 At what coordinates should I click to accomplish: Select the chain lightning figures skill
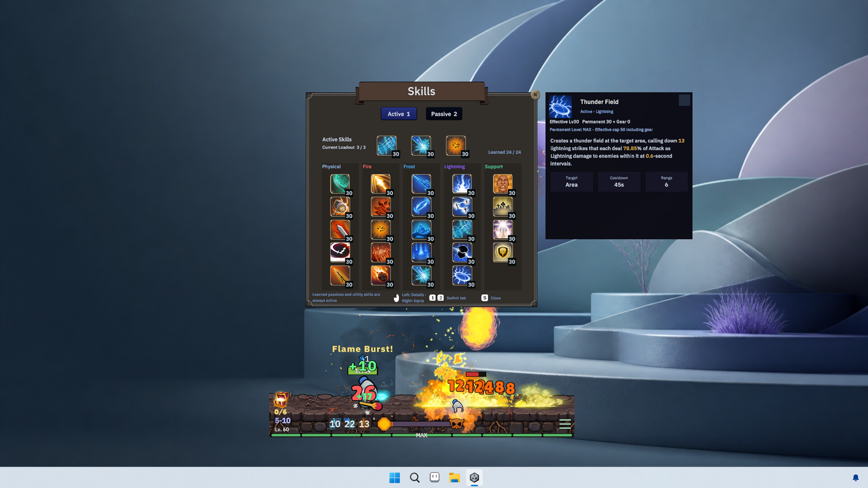[462, 206]
